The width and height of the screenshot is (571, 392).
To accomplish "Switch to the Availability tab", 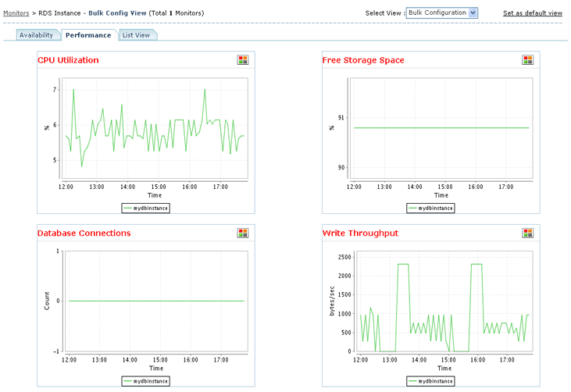I will click(37, 35).
